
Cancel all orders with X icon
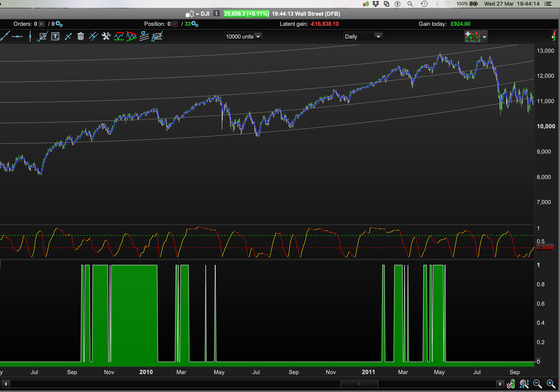(x=42, y=24)
